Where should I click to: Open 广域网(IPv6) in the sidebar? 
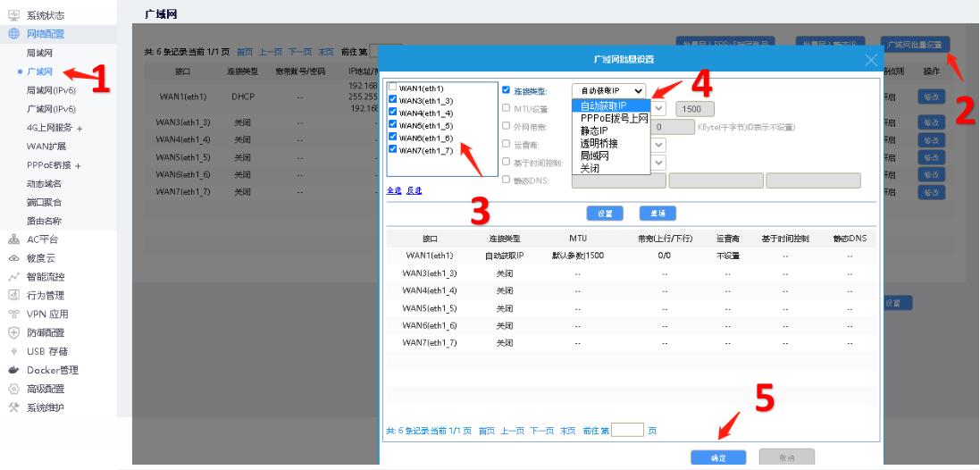click(51, 109)
